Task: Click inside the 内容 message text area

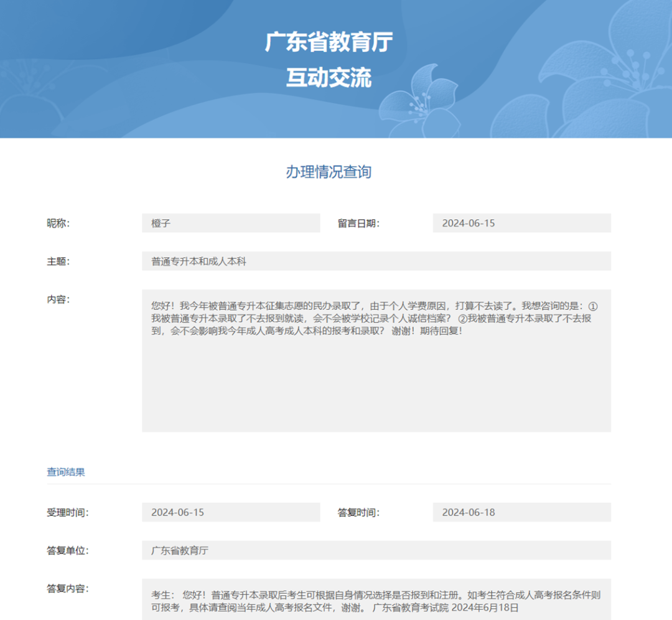Action: (376, 360)
